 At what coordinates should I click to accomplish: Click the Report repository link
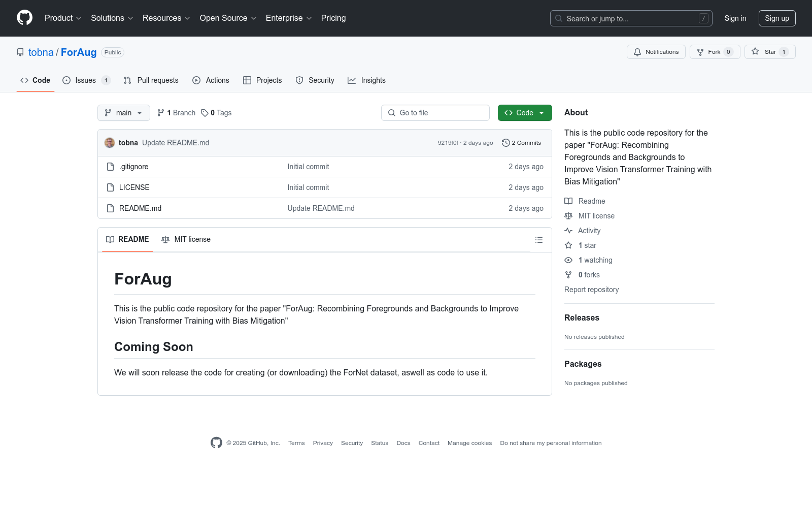[x=592, y=290]
